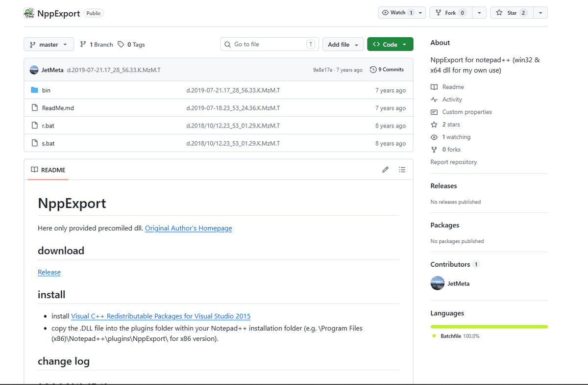The image size is (588, 385).
Task: Open the ReadMe.md row commit message
Action: (x=233, y=108)
